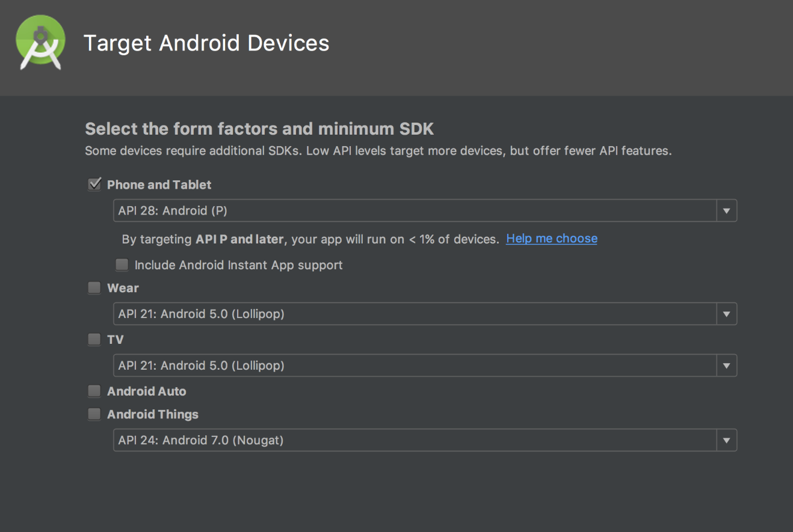Click the Android Studio logo icon

41,43
